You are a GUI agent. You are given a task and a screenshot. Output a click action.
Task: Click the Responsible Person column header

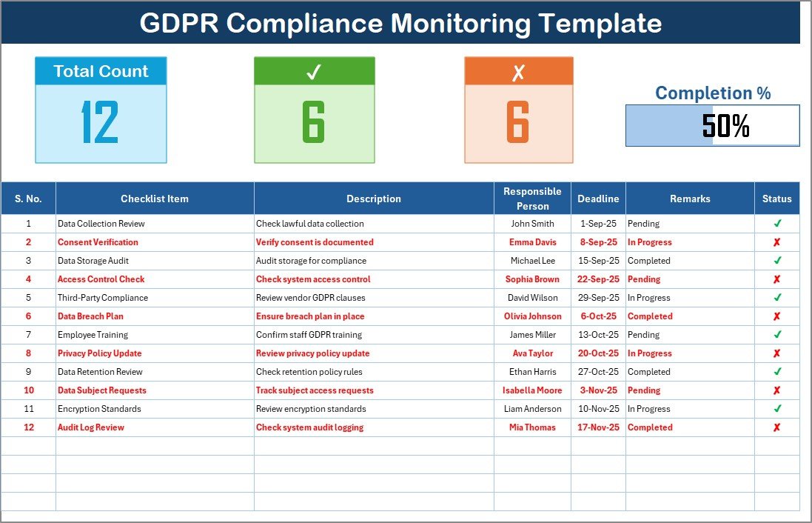click(x=532, y=199)
